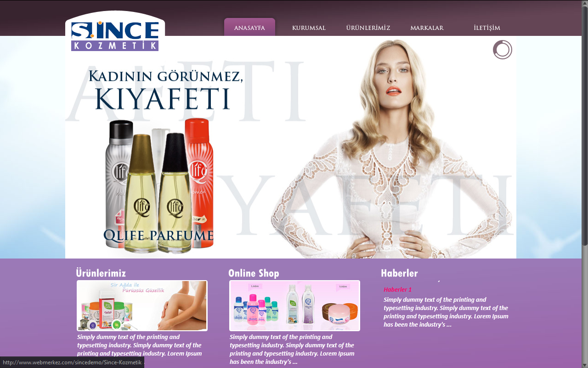Click the QLIFE PARFUME caption text

click(158, 236)
